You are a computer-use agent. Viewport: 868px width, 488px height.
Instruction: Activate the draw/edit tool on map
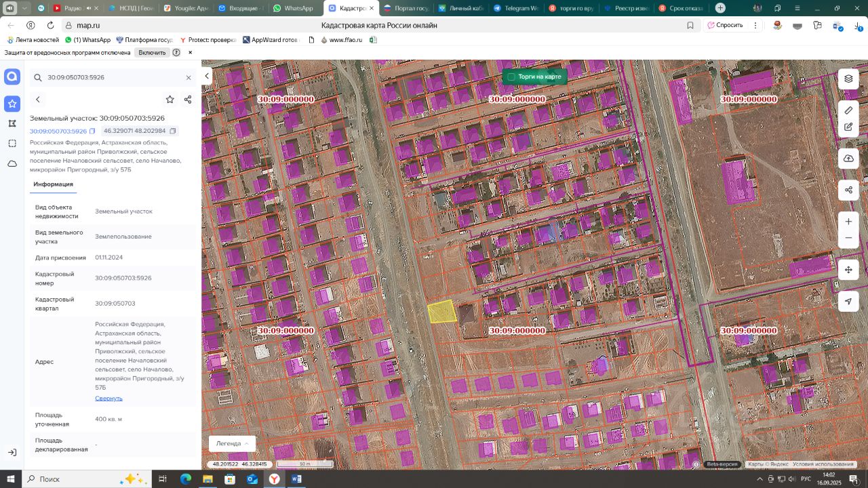pos(848,127)
